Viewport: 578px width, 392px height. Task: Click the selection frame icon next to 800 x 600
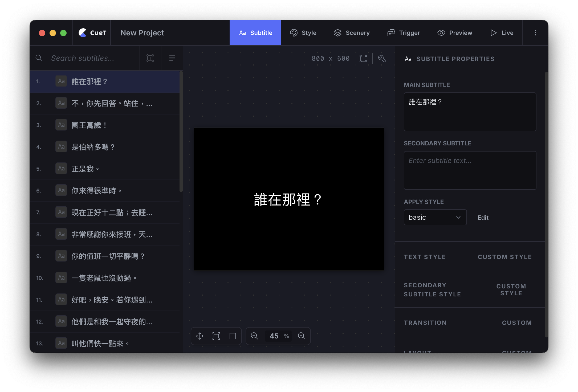tap(363, 59)
